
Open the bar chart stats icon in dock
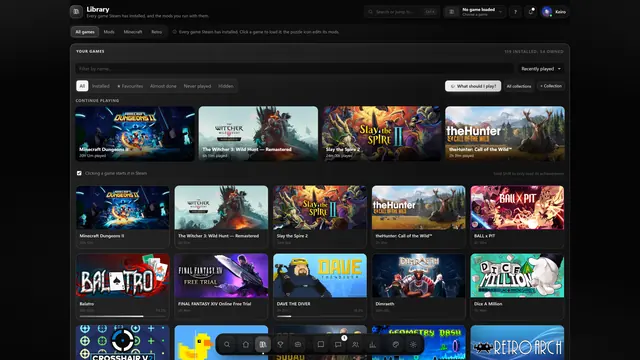click(x=373, y=344)
